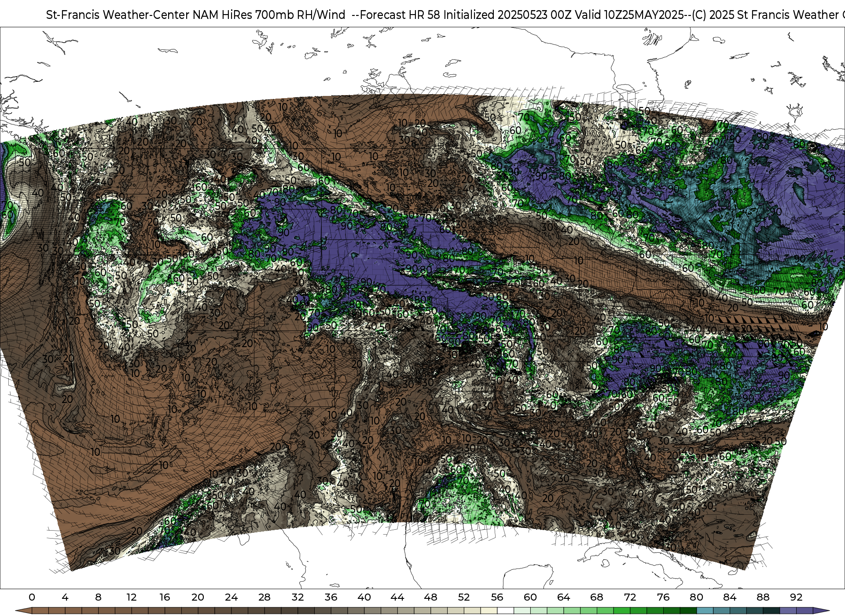
Task: Click the colorbar label '56'
Action: [497, 597]
